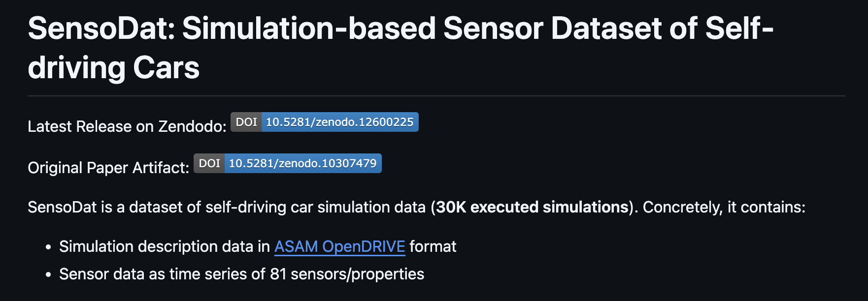Click the bullet dot before Simulation description
The image size is (868, 301).
pyautogui.click(x=48, y=247)
